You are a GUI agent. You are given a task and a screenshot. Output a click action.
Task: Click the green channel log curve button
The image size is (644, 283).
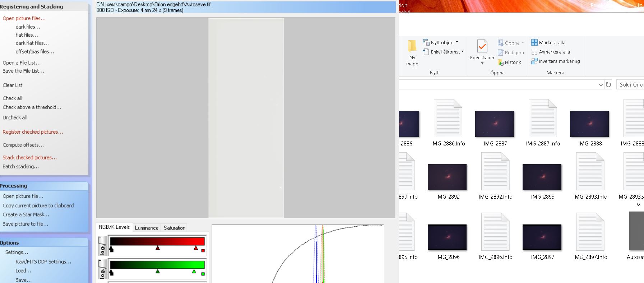102,269
